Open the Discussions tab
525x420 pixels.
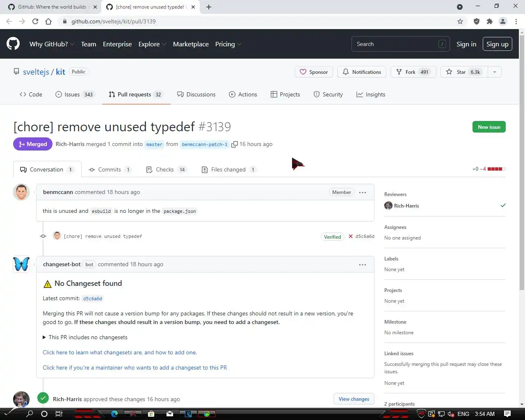(196, 94)
